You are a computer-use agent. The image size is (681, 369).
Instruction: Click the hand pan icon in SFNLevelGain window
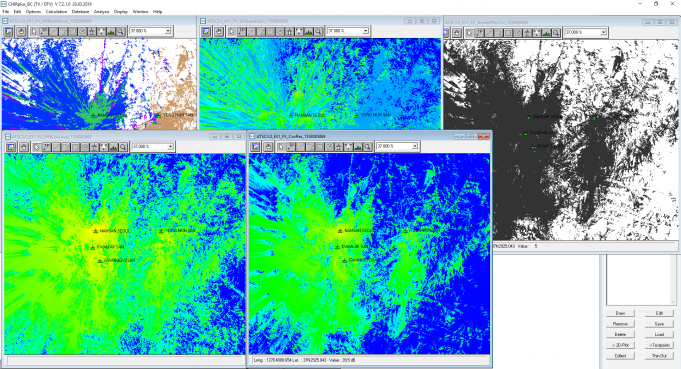(x=218, y=31)
